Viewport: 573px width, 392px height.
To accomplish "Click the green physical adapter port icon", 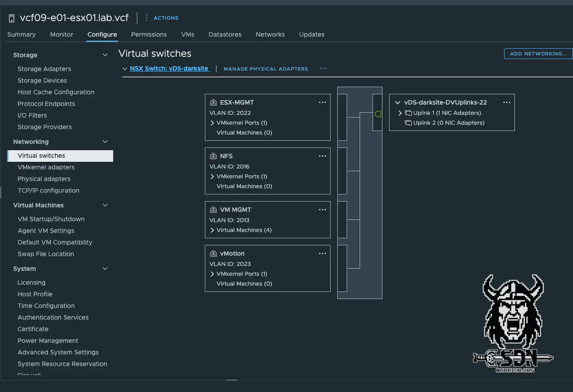I will coord(378,114).
